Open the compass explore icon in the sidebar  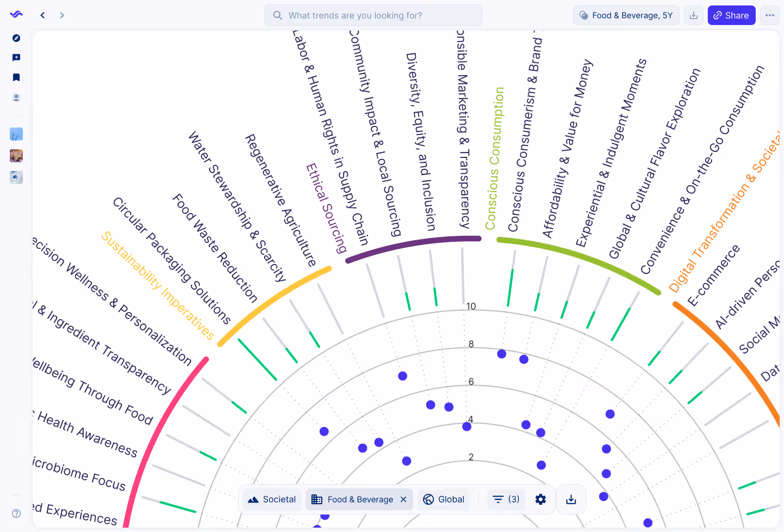tap(16, 38)
